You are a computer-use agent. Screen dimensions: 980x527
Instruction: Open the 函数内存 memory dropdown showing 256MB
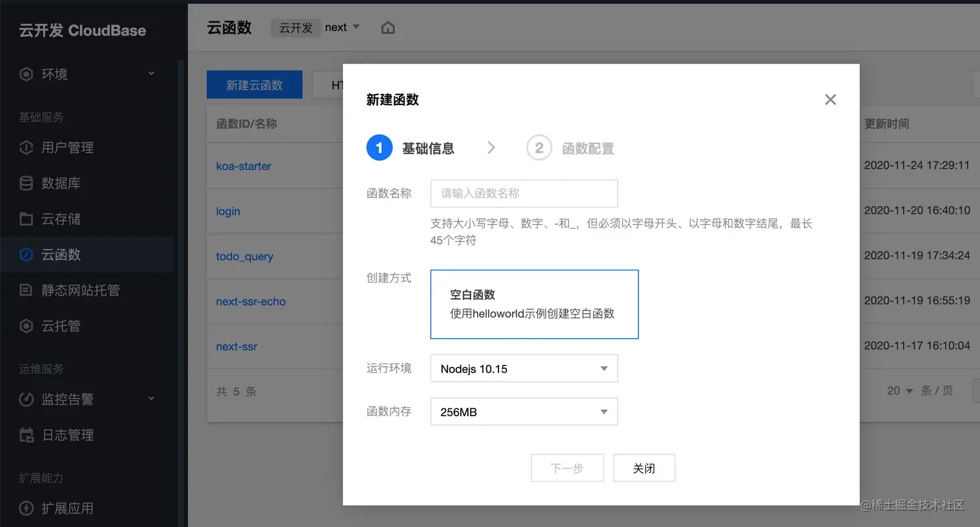pos(524,411)
